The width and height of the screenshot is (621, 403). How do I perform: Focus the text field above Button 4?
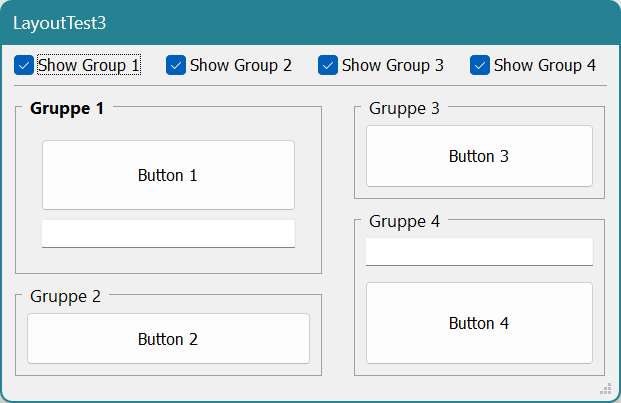pyautogui.click(x=479, y=252)
